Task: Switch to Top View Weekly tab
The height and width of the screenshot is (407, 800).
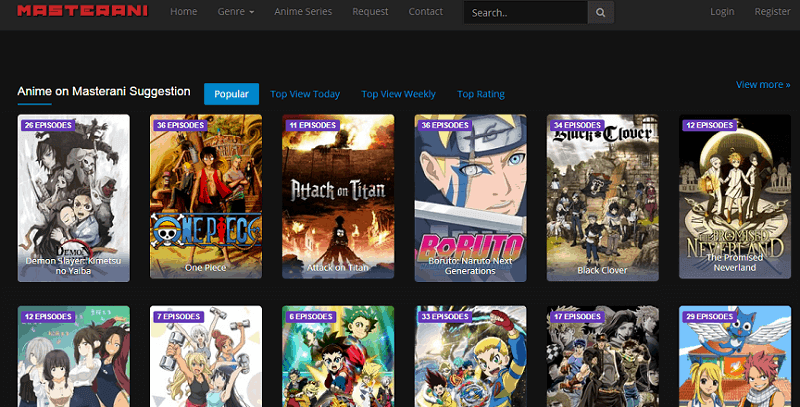Action: pyautogui.click(x=398, y=94)
